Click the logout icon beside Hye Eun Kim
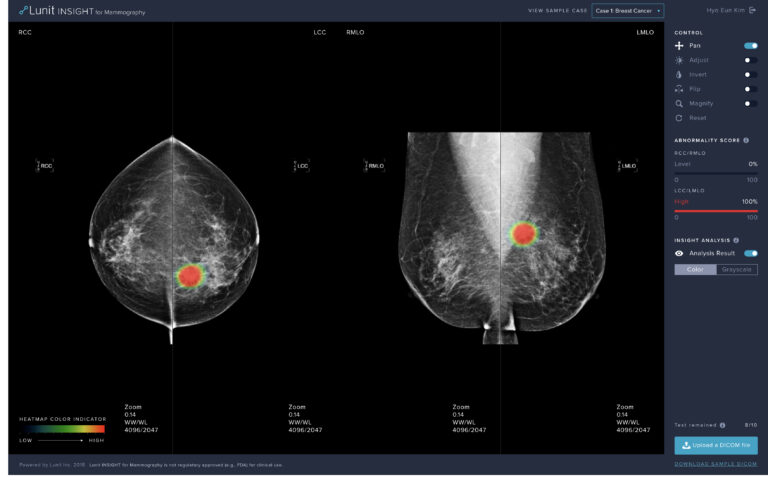Screen dimensions: 768x485 coord(753,10)
